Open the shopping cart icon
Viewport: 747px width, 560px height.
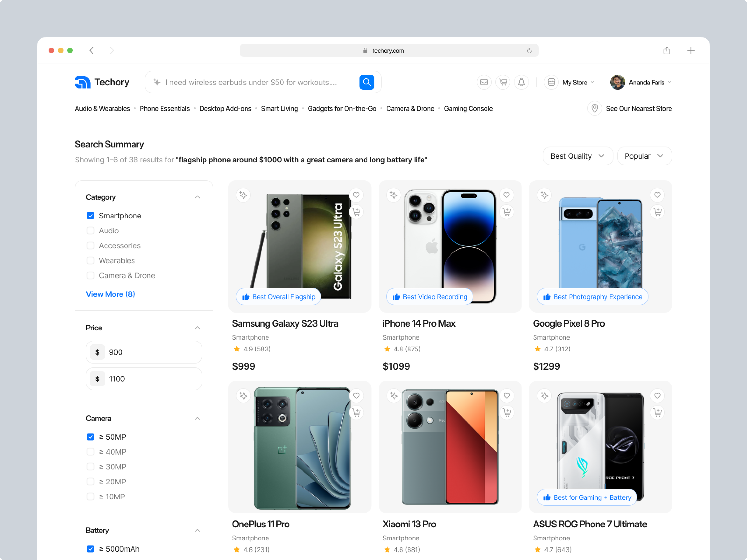click(x=503, y=82)
